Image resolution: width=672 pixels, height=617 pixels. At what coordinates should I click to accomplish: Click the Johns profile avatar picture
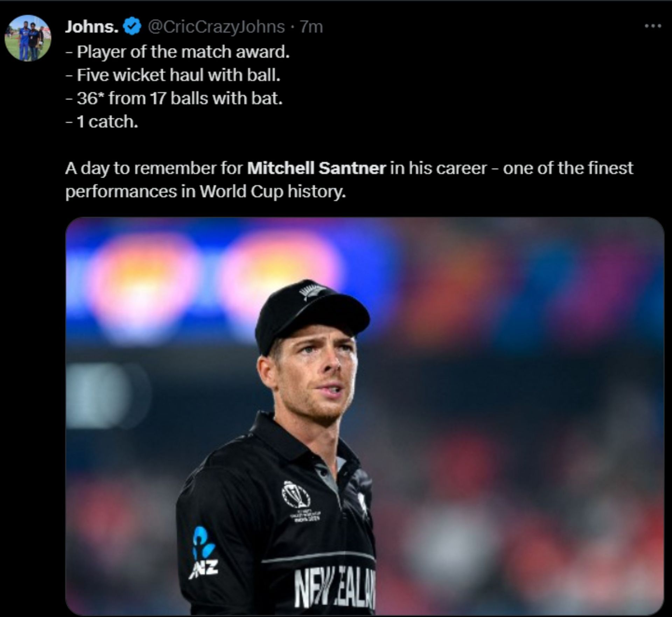click(28, 38)
